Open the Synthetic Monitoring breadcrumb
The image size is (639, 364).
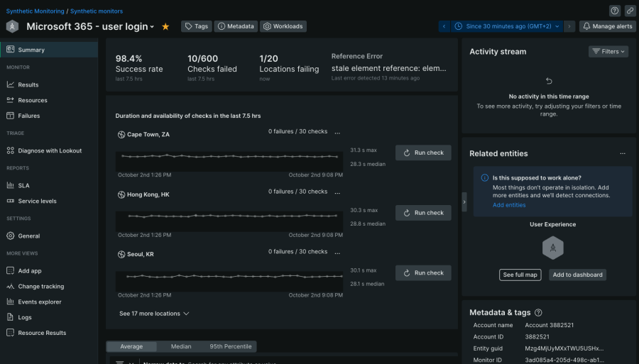click(x=35, y=11)
